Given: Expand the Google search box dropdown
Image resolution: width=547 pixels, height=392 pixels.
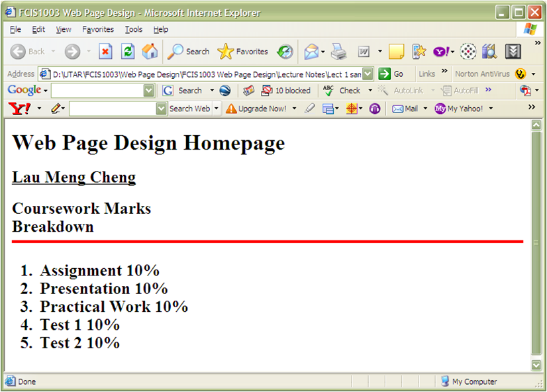Looking at the screenshot, I should tap(149, 91).
